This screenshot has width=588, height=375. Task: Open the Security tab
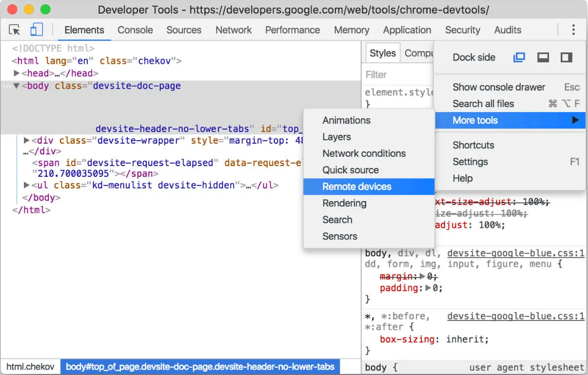click(x=463, y=30)
